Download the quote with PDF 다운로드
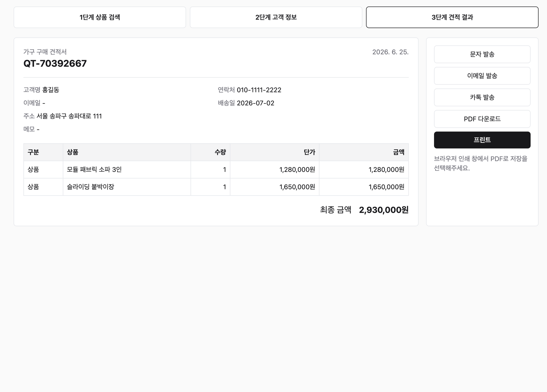This screenshot has height=392, width=547. [x=482, y=119]
